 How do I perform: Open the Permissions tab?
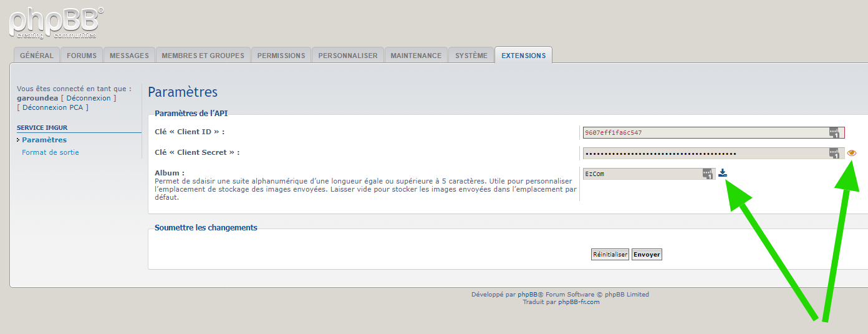281,56
